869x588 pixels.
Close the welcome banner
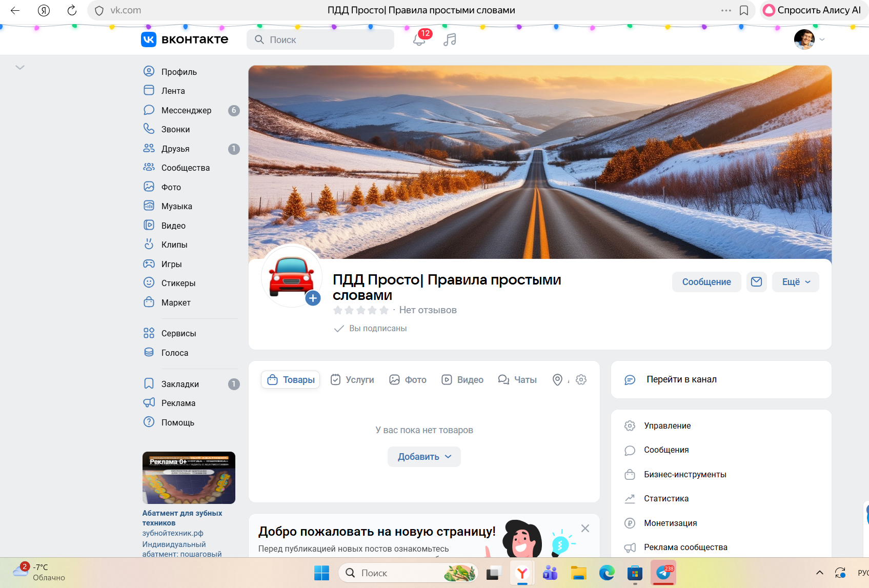pyautogui.click(x=585, y=528)
